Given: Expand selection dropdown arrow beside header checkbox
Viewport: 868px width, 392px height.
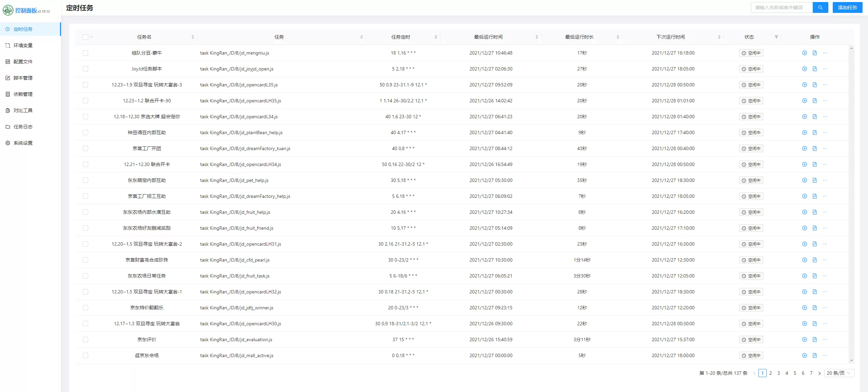Looking at the screenshot, I should coord(92,37).
